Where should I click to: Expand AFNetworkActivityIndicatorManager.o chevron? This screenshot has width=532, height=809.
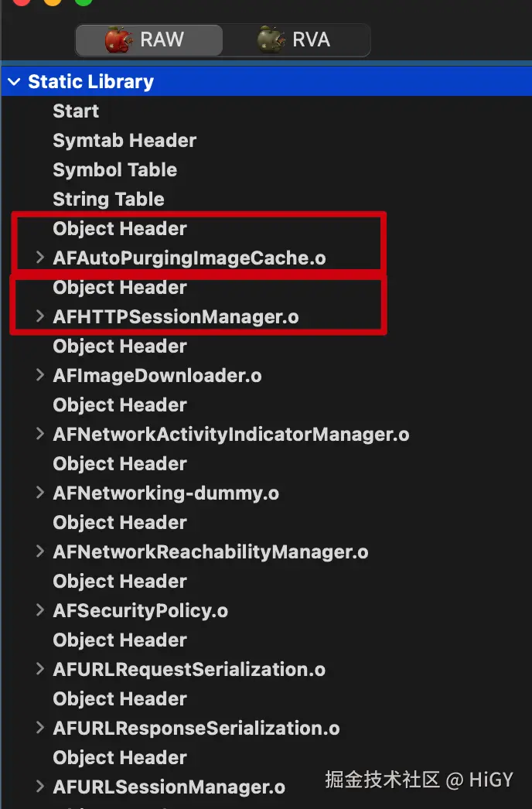[x=40, y=434]
